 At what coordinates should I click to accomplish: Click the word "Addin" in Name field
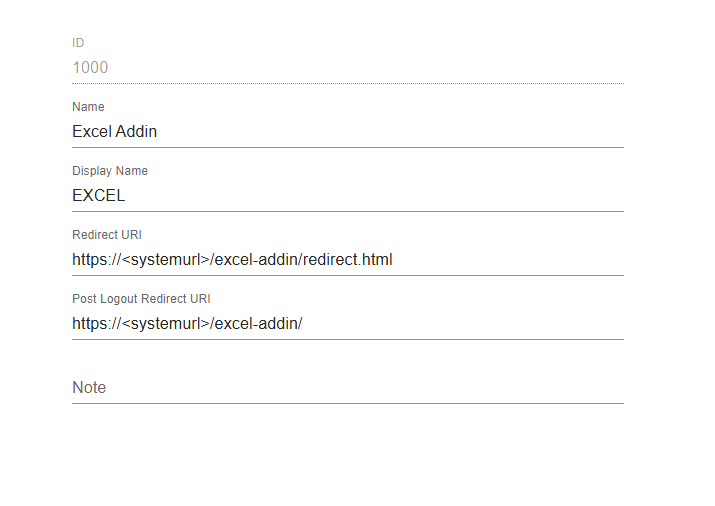click(x=136, y=131)
